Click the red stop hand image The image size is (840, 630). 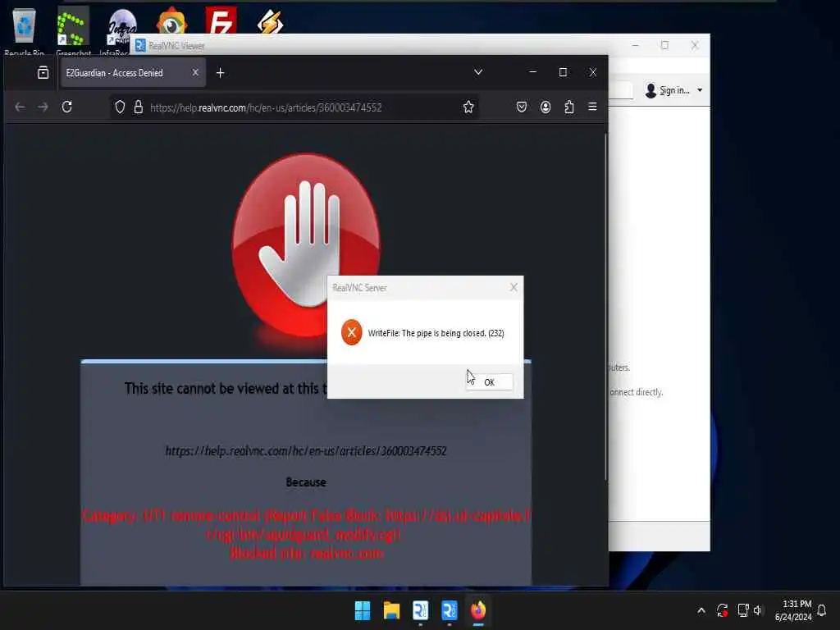pyautogui.click(x=306, y=244)
